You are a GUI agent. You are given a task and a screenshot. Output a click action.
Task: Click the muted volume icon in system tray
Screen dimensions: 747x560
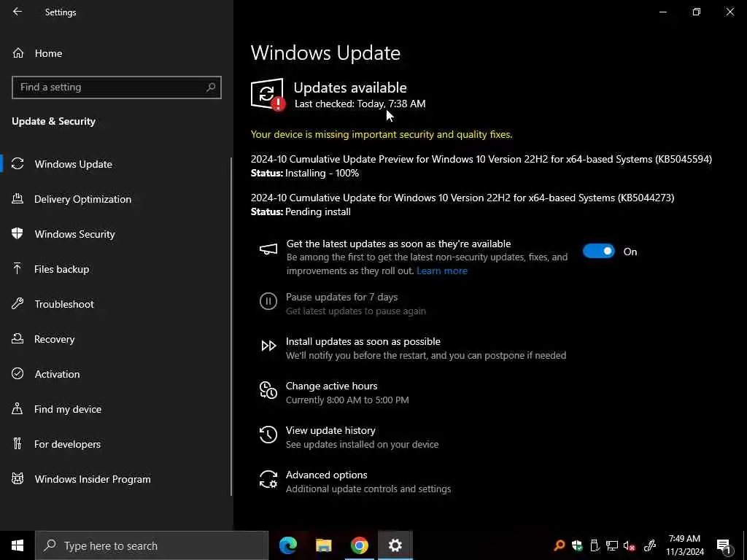tap(630, 545)
